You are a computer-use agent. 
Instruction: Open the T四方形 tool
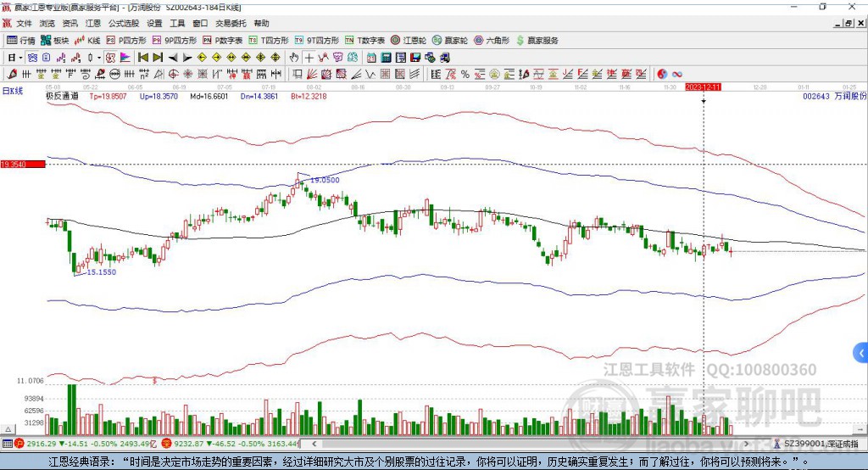(269, 41)
